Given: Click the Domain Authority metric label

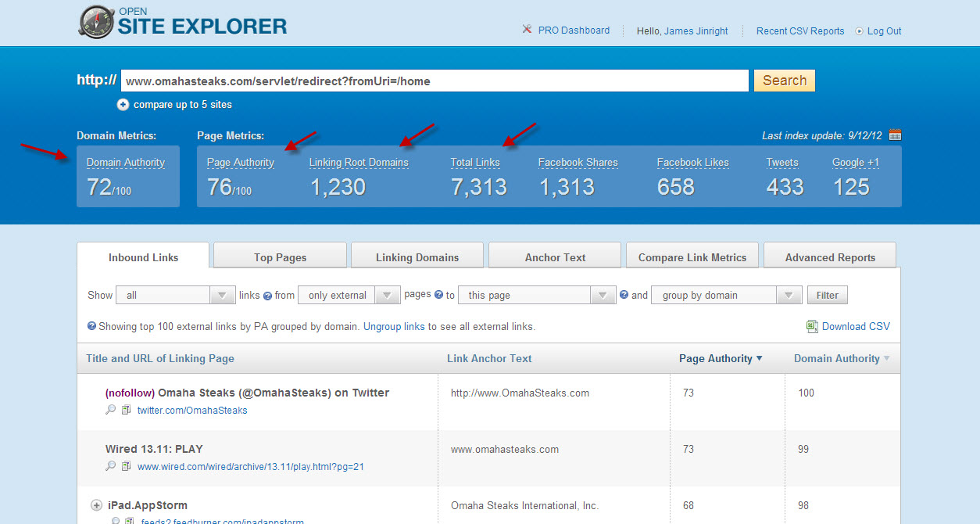Looking at the screenshot, I should click(x=126, y=163).
